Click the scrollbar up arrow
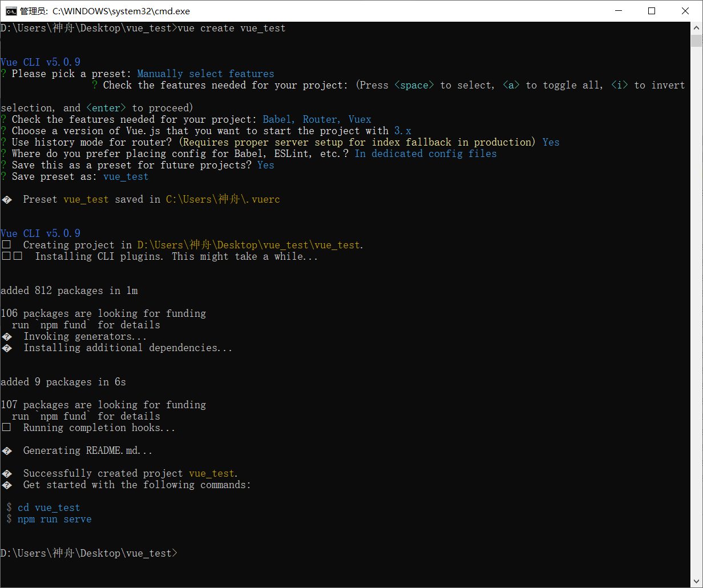The height and width of the screenshot is (588, 703). click(x=696, y=27)
